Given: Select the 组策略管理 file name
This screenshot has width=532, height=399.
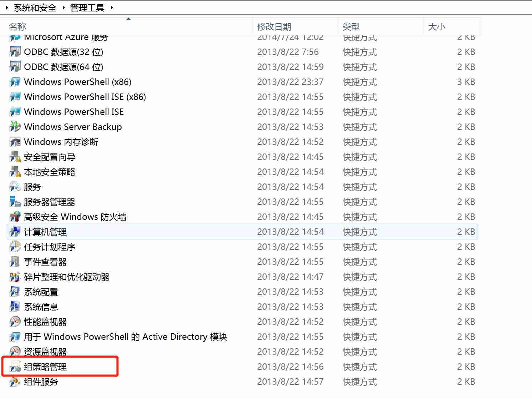Looking at the screenshot, I should point(45,367).
